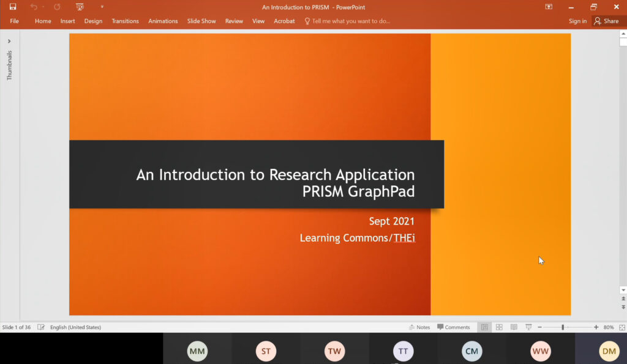Open the File menu

click(15, 21)
